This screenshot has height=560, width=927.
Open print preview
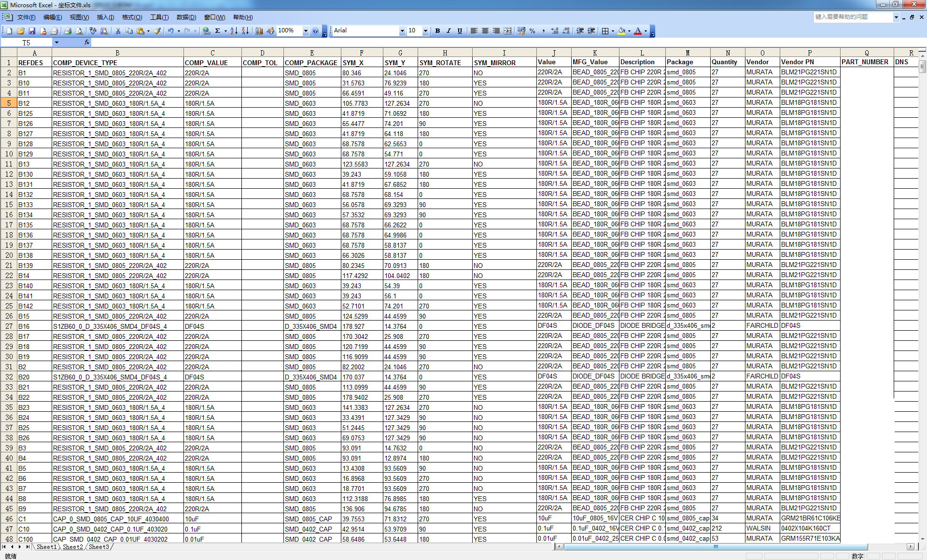click(79, 31)
